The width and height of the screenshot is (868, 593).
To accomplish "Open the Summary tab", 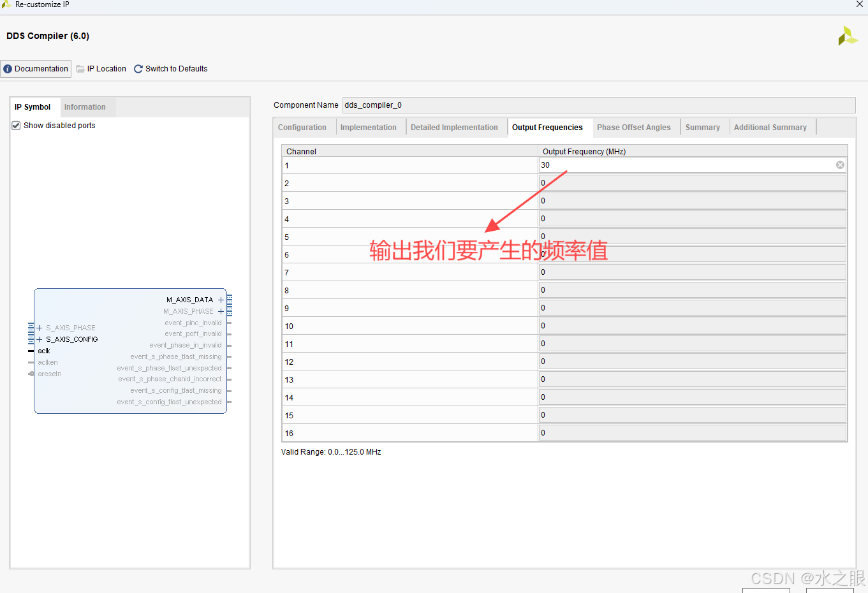I will click(703, 128).
